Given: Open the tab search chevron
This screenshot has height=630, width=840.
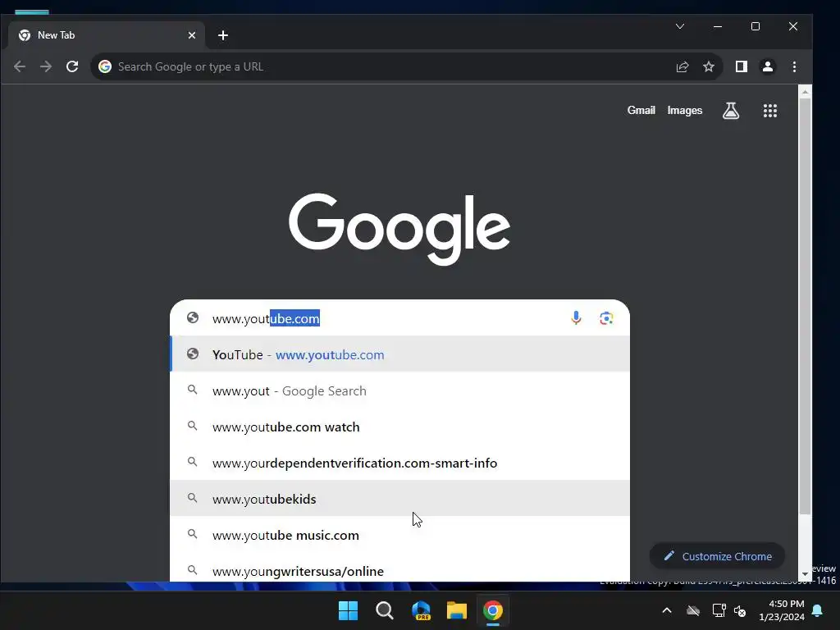Looking at the screenshot, I should (680, 26).
